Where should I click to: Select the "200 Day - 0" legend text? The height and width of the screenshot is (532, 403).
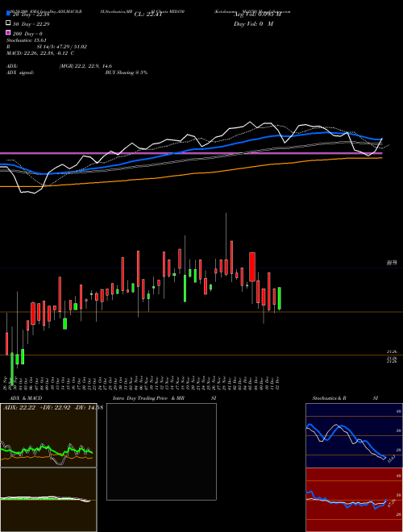pyautogui.click(x=27, y=34)
